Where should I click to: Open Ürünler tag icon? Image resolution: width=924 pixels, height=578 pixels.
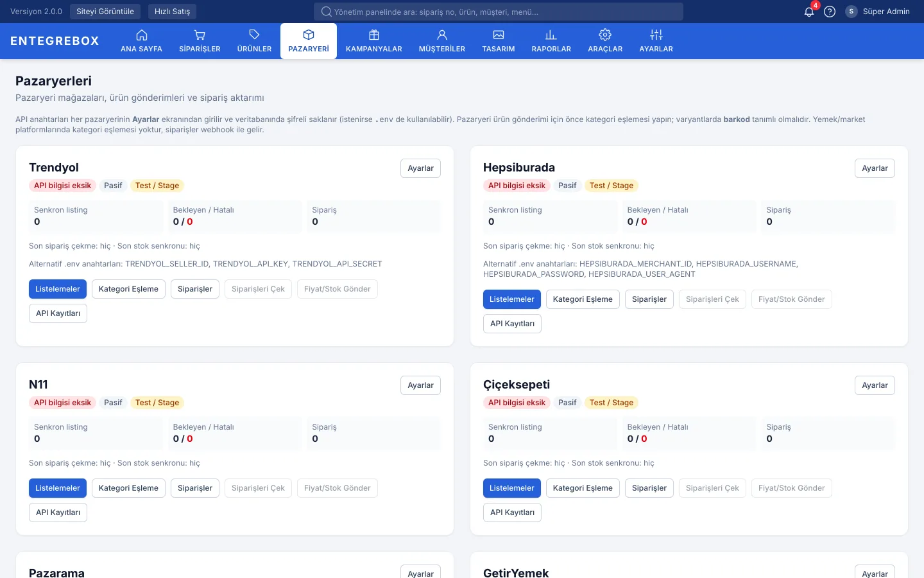pyautogui.click(x=254, y=35)
